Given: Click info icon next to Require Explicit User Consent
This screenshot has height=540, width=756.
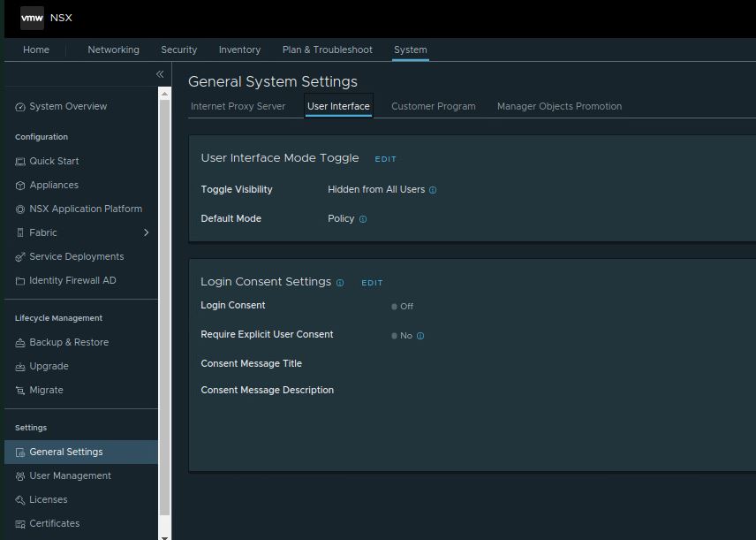Looking at the screenshot, I should pos(420,336).
